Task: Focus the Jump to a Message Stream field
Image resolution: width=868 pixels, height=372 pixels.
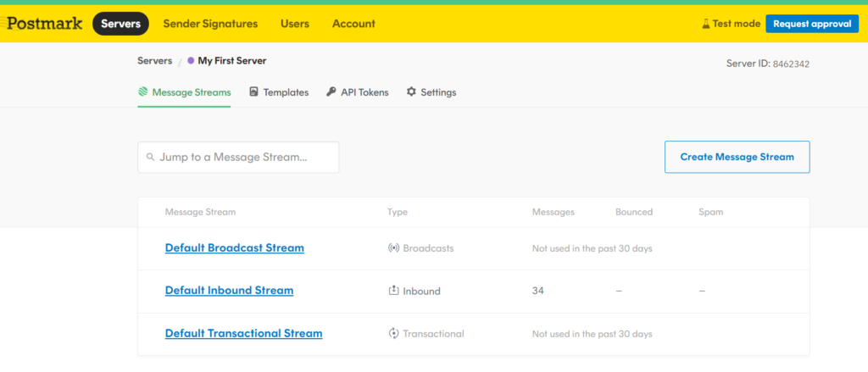Action: coord(238,158)
